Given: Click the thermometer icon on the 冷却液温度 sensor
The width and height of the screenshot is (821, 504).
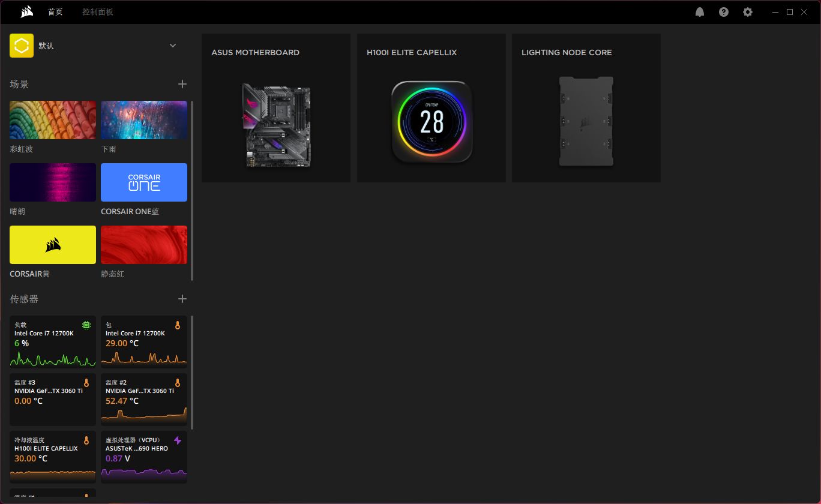Looking at the screenshot, I should point(86,440).
